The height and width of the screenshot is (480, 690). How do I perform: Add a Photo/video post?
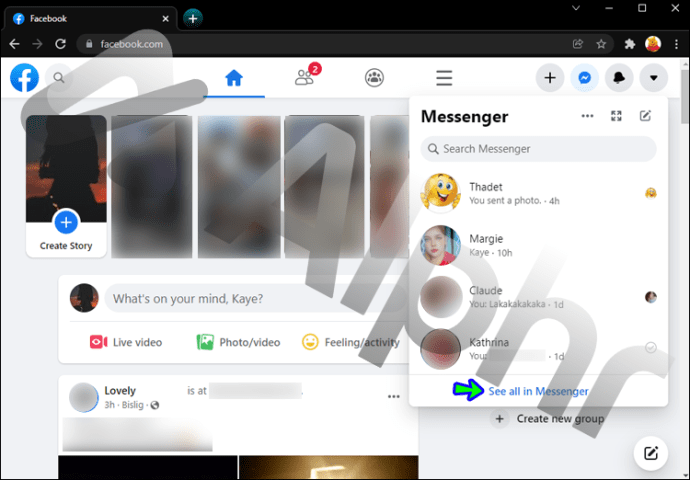tap(238, 342)
